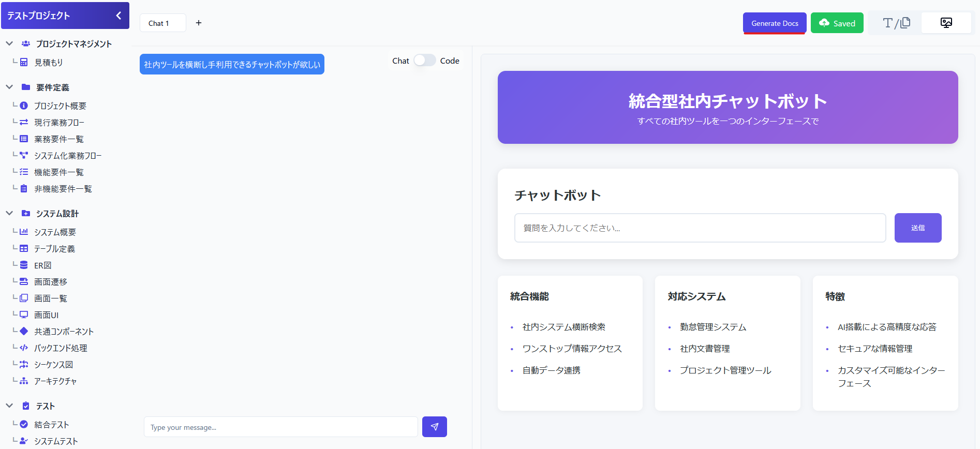Click the info icon next to プロジェクト概要

point(24,106)
